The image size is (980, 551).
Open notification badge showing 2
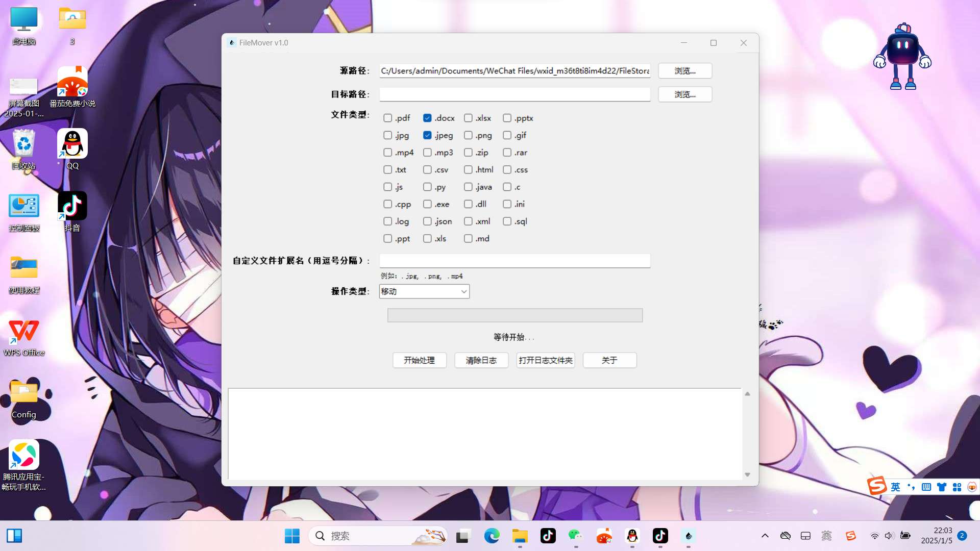point(962,536)
